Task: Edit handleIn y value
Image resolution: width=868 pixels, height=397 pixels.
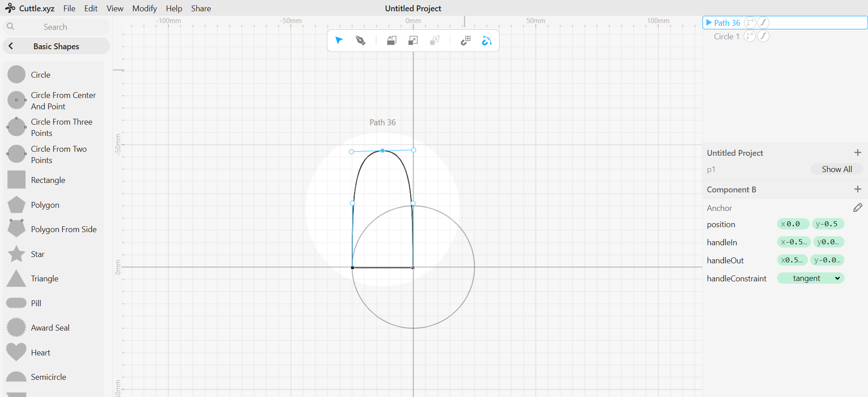Action: click(x=829, y=242)
